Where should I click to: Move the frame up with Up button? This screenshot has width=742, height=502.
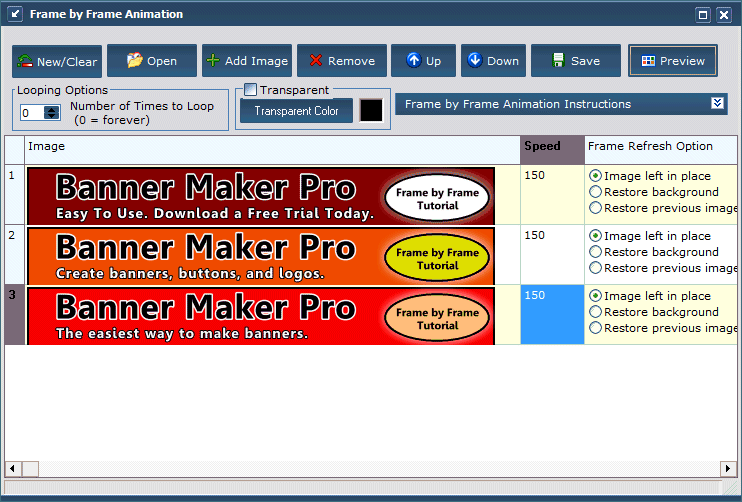424,61
